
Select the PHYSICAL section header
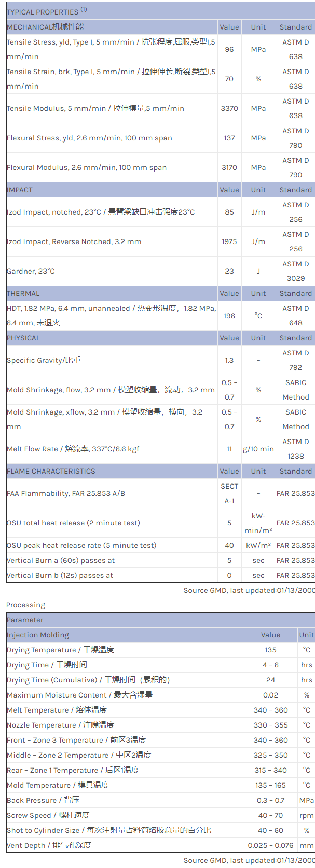[23, 338]
